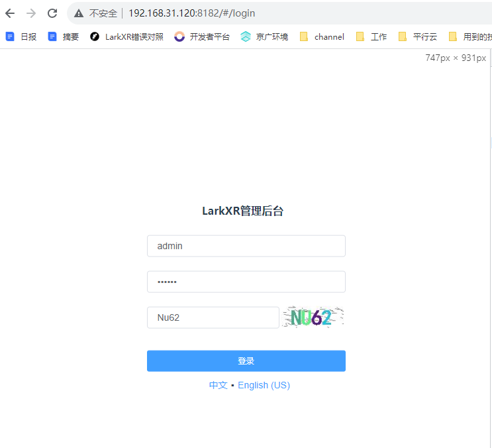Open the 开发者平台 bookmark

pos(202,36)
